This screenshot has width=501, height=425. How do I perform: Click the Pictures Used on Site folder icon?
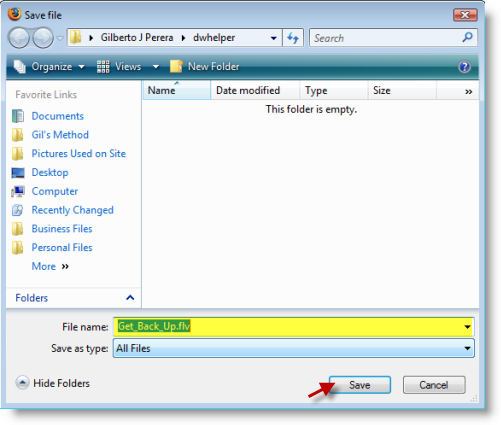17,153
